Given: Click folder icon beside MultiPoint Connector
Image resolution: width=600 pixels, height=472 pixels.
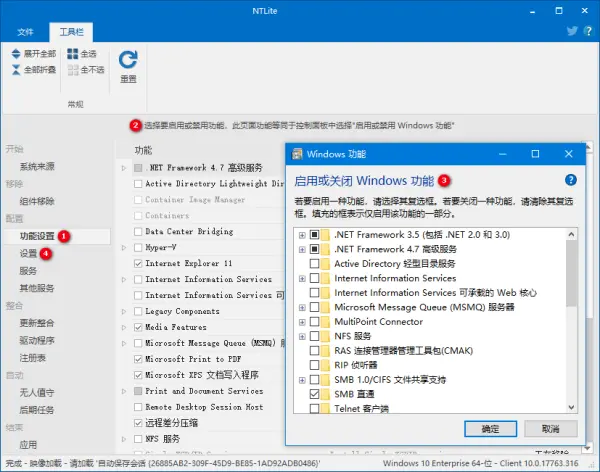Looking at the screenshot, I should (x=325, y=322).
